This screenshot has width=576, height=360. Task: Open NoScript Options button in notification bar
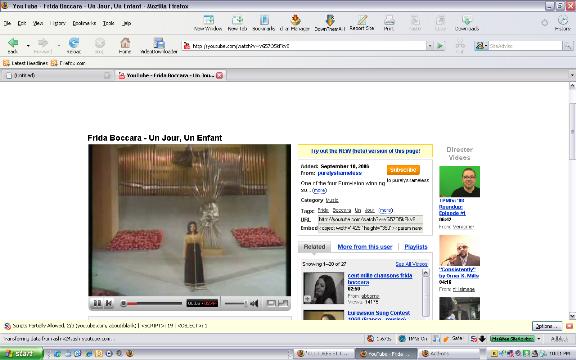tap(547, 326)
